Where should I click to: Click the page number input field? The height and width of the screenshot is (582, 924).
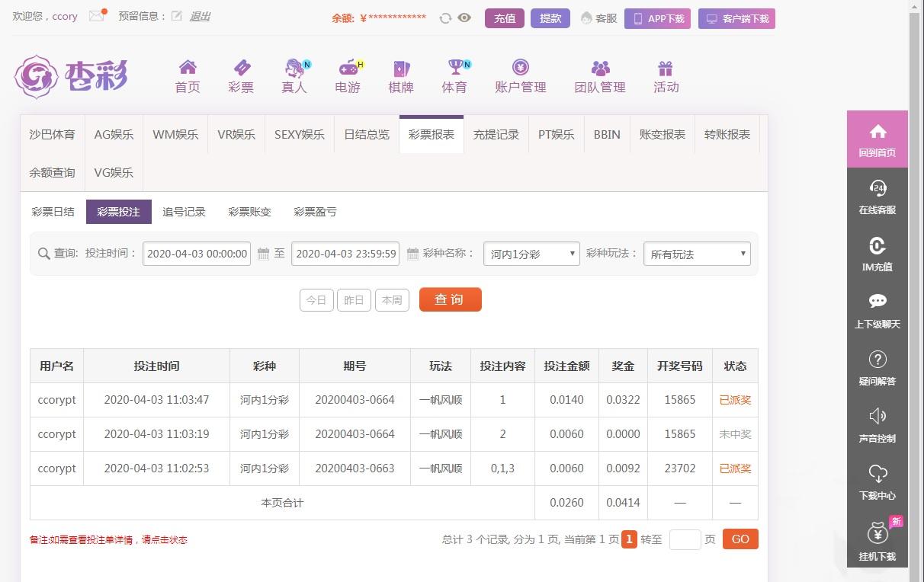(x=685, y=539)
